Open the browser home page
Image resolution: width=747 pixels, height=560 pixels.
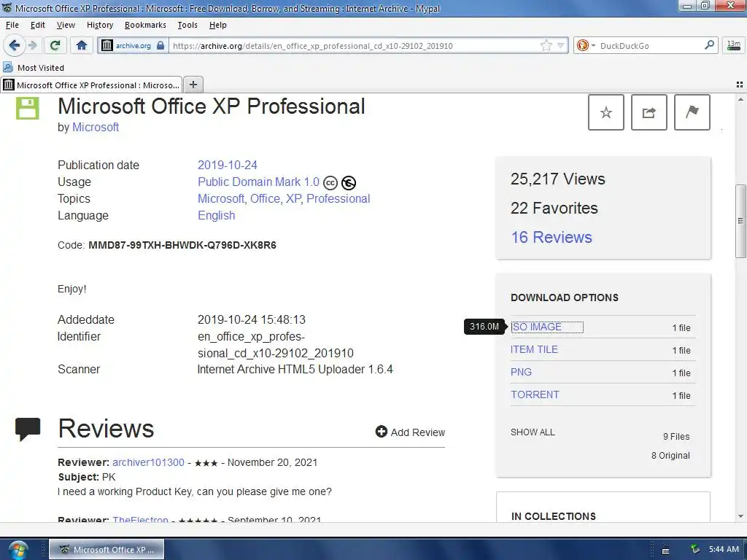click(x=82, y=45)
